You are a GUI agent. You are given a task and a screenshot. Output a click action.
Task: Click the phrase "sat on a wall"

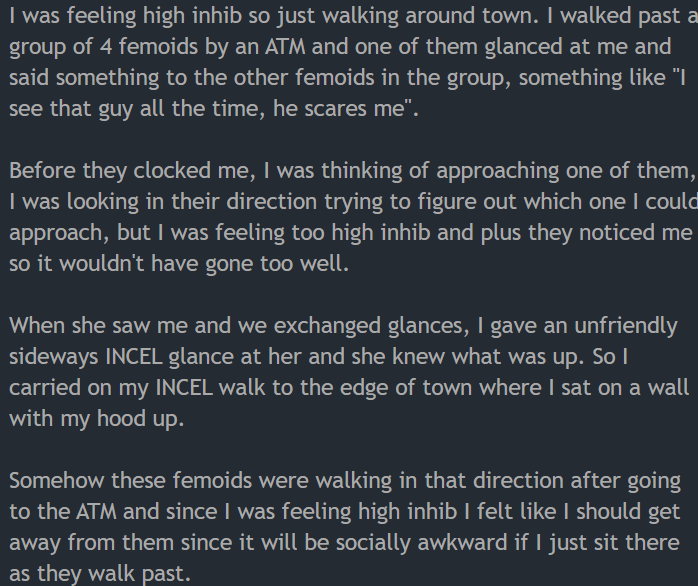coord(625,388)
